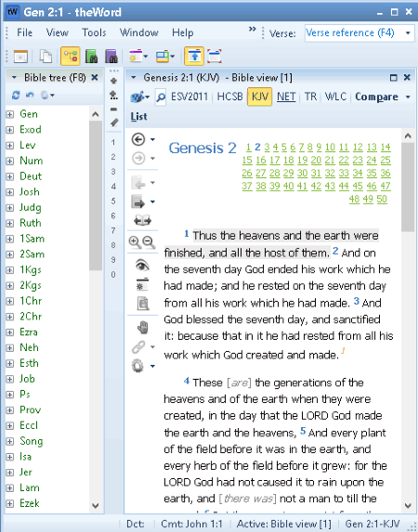The width and height of the screenshot is (418, 532).
Task: Toggle the eye visibility icon
Action: (x=142, y=266)
